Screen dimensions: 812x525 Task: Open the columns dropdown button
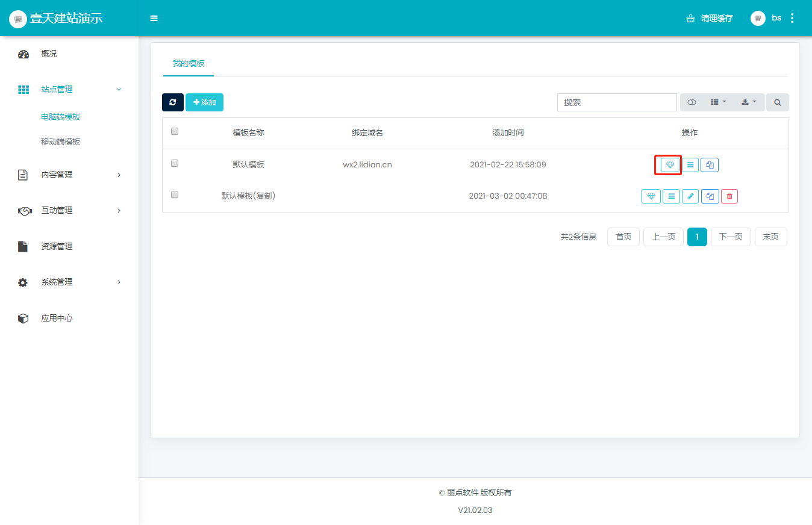pos(718,102)
